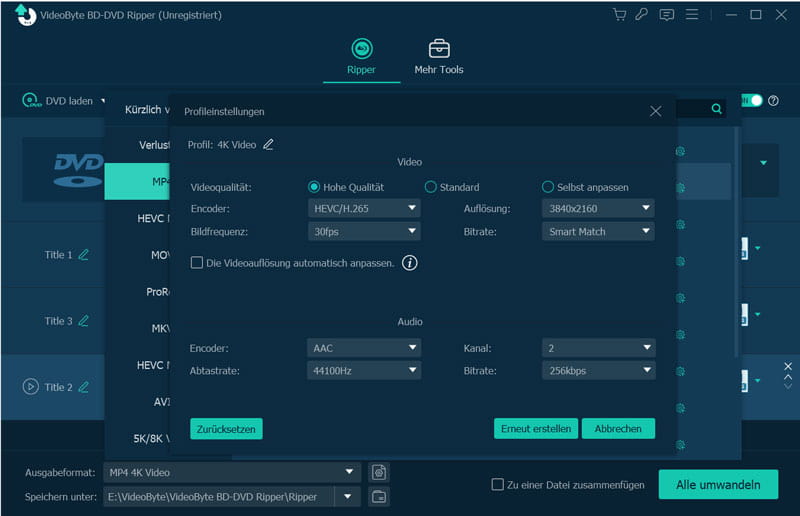The image size is (800, 516).
Task: Click the registration key icon
Action: click(x=642, y=14)
